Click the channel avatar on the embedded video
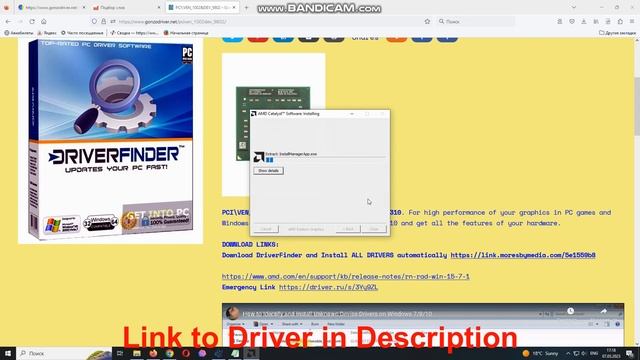This screenshot has width=640, height=360. (233, 313)
